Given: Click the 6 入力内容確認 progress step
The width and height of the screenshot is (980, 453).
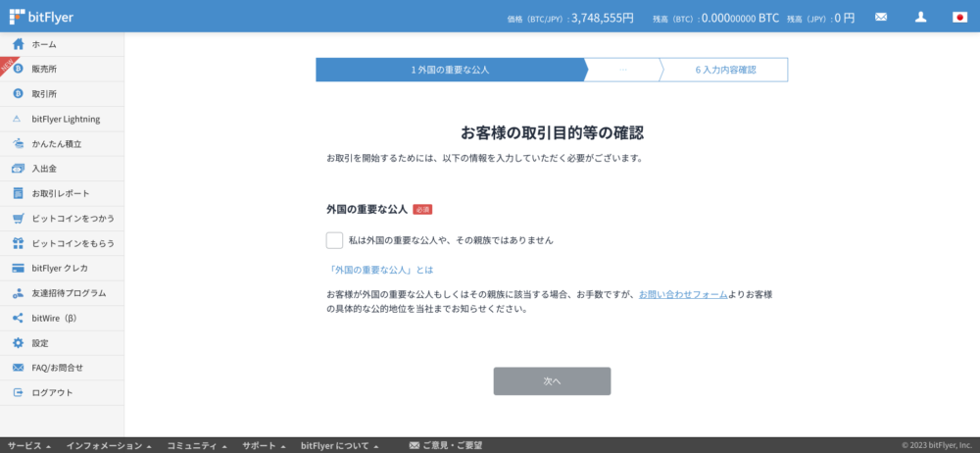Looking at the screenshot, I should point(726,70).
